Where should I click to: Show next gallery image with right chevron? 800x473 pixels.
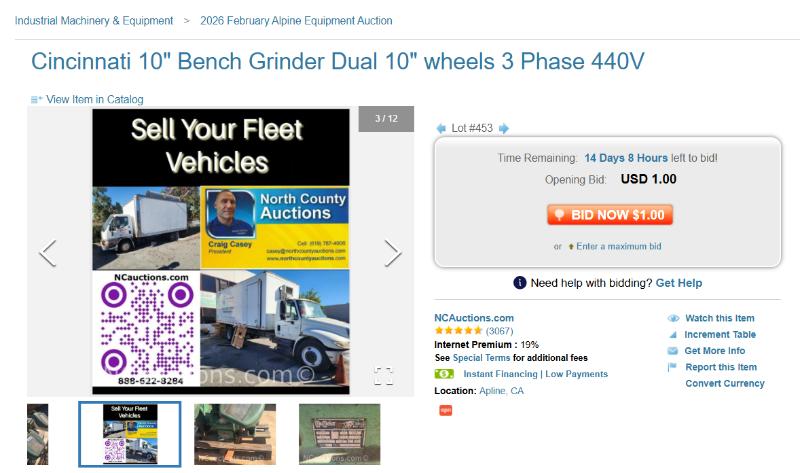tap(392, 254)
